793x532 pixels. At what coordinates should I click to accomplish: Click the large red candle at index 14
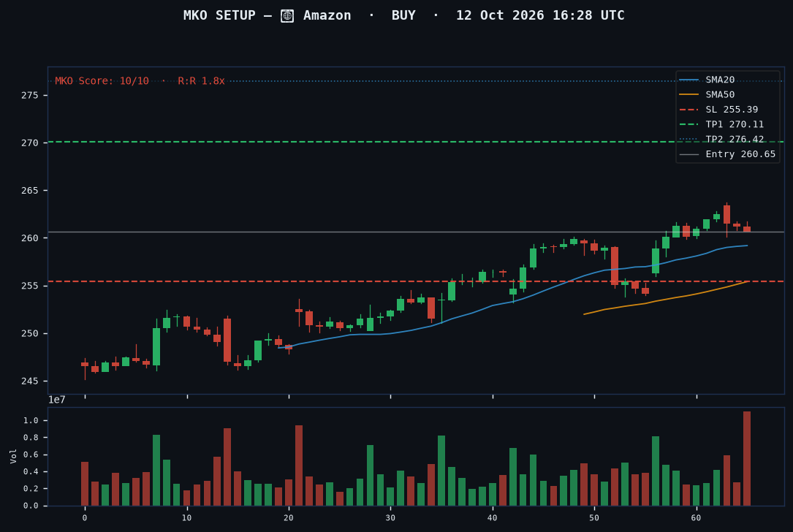(227, 340)
